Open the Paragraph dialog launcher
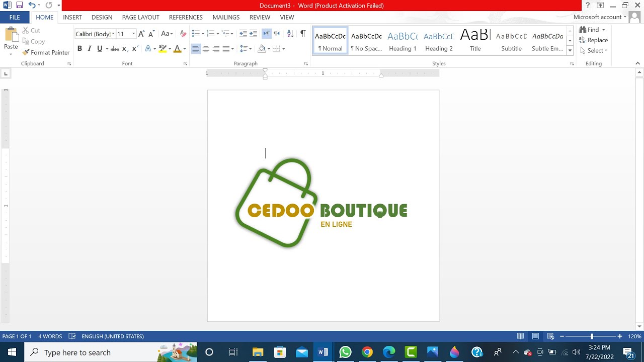The height and width of the screenshot is (362, 644). (306, 64)
